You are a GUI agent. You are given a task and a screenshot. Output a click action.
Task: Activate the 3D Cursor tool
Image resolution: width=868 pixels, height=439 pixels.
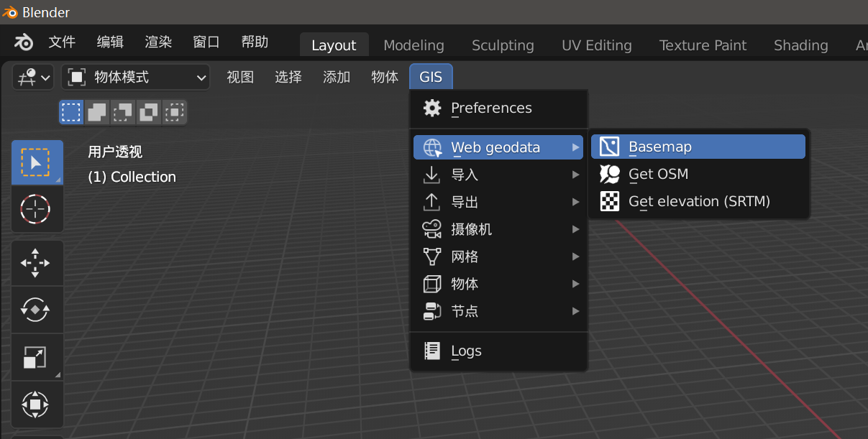37,209
